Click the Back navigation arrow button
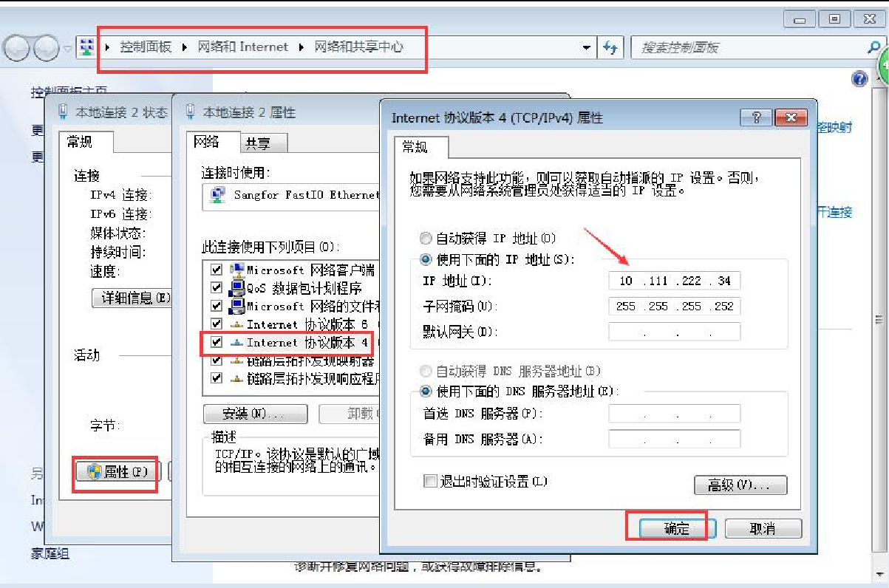The height and width of the screenshot is (588, 889). 17,48
